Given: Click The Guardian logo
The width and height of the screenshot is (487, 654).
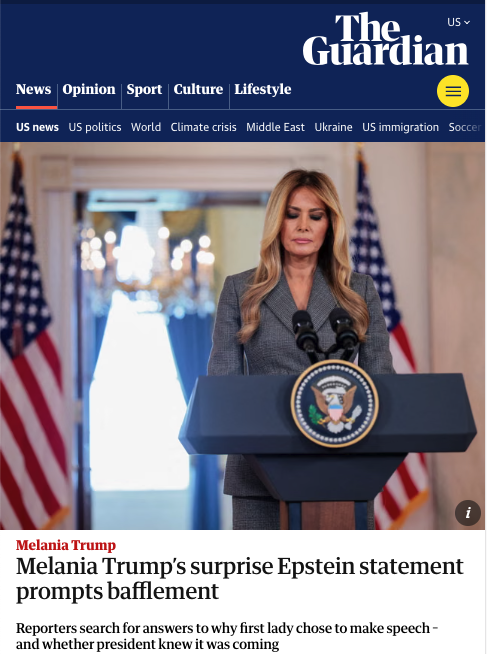Looking at the screenshot, I should [386, 38].
